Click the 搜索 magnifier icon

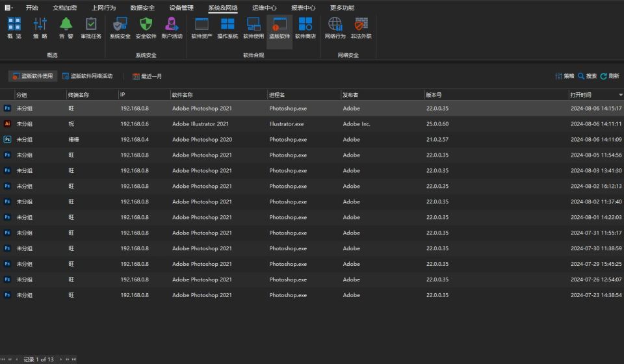[x=581, y=76]
